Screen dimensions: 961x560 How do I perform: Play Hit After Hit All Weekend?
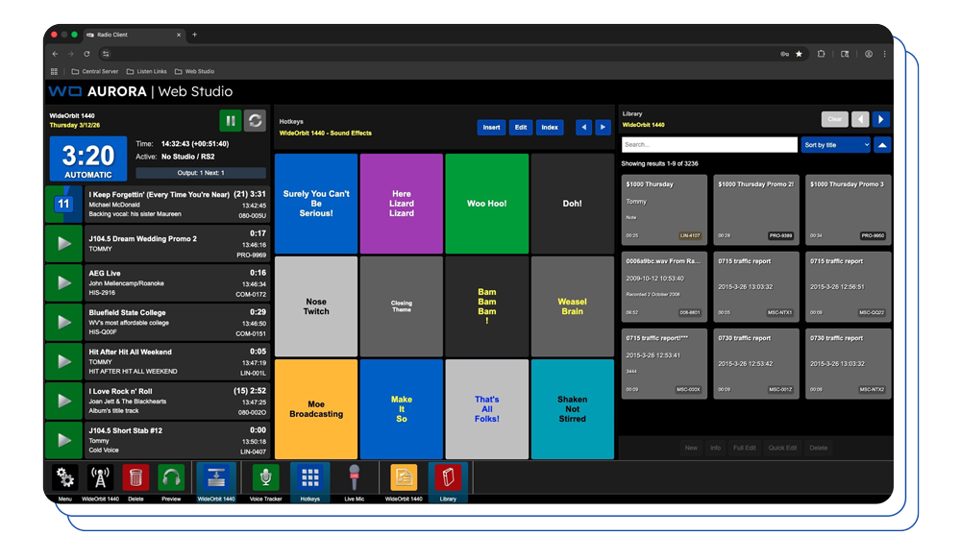point(63,361)
